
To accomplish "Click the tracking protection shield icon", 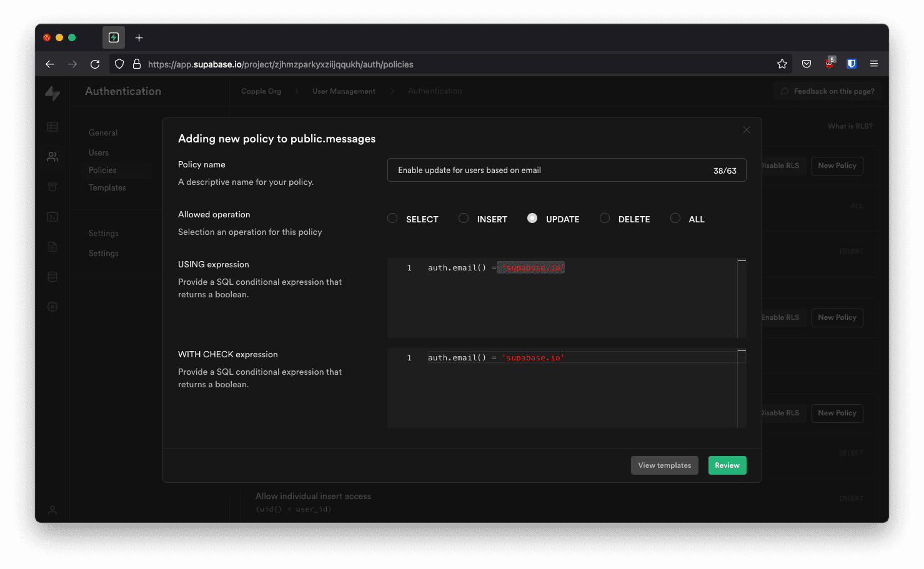I will coord(119,64).
